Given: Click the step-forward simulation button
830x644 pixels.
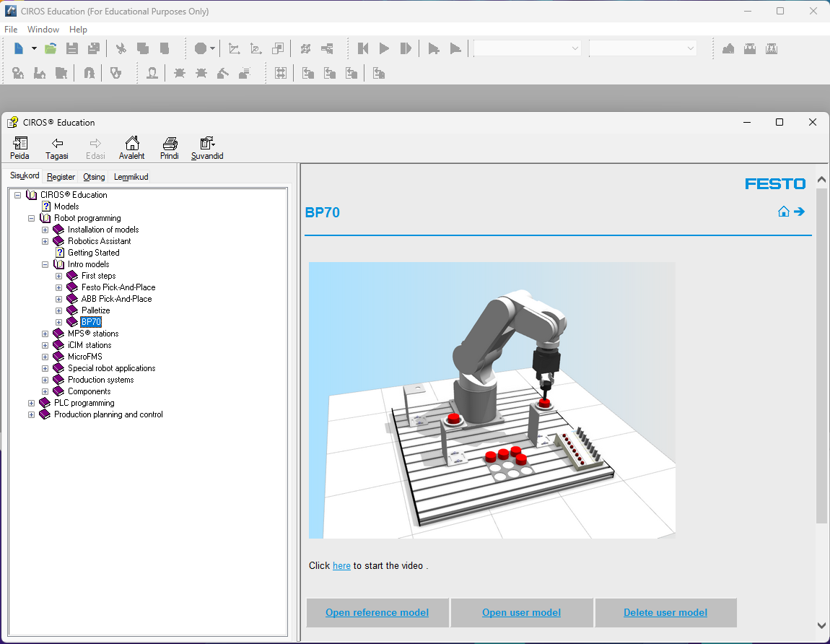Looking at the screenshot, I should (406, 48).
